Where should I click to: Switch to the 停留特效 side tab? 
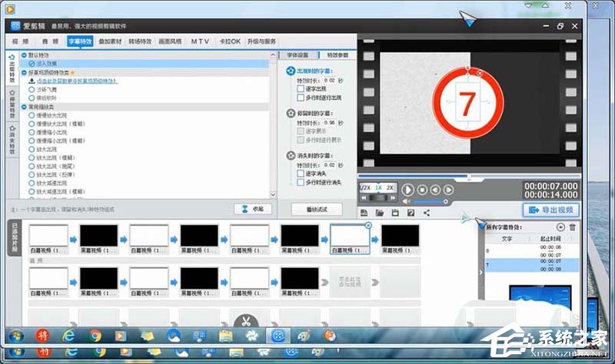click(12, 104)
